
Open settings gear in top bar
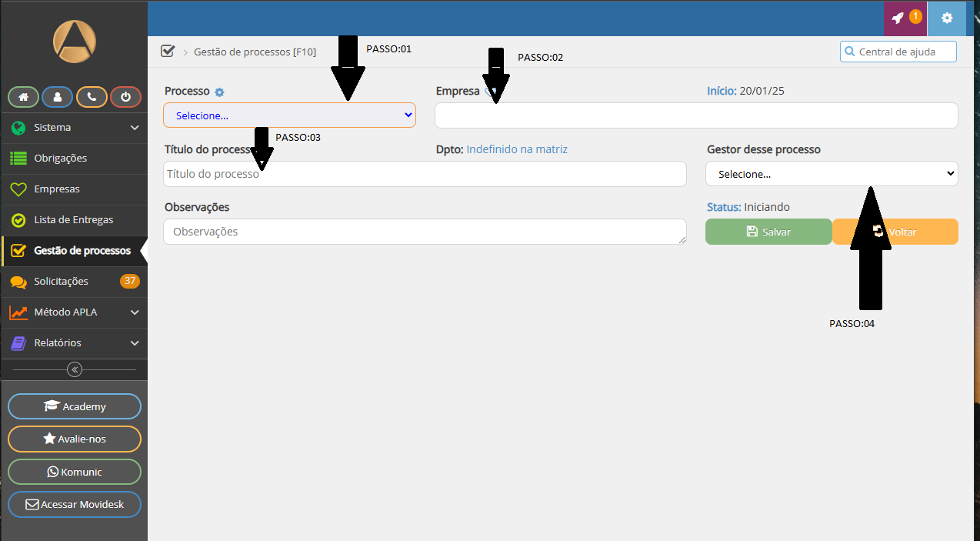tap(946, 18)
